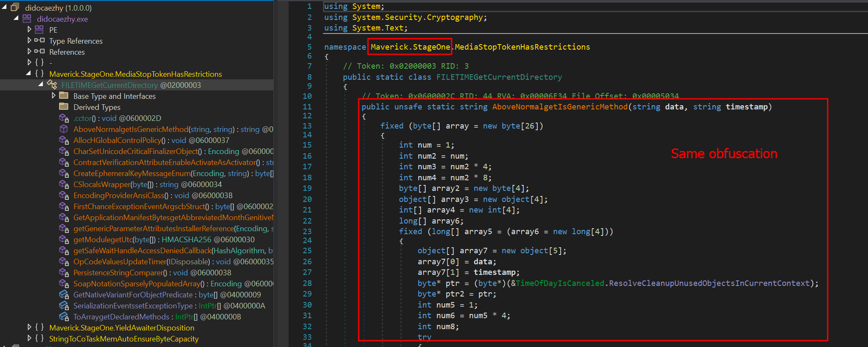Viewport: 868px width, 347px height.
Task: Click the .cctor method icon
Action: pyautogui.click(x=64, y=118)
